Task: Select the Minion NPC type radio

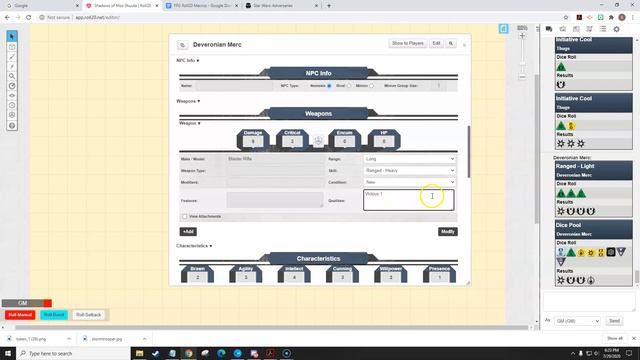Action: pyautogui.click(x=371, y=86)
